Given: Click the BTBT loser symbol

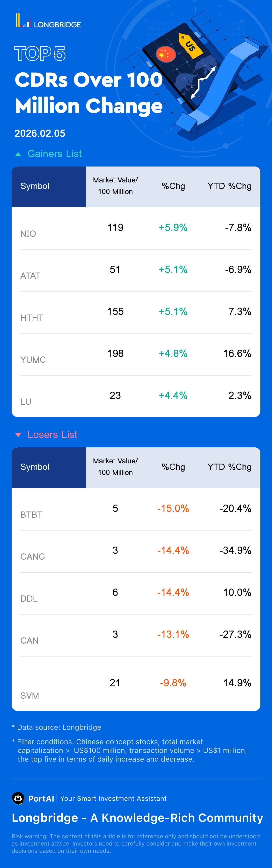Looking at the screenshot, I should (31, 514).
